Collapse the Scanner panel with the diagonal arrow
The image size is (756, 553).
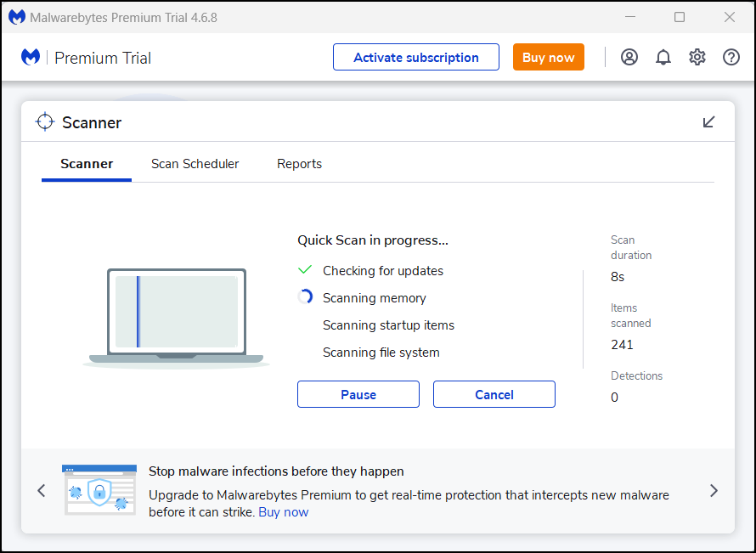point(709,121)
